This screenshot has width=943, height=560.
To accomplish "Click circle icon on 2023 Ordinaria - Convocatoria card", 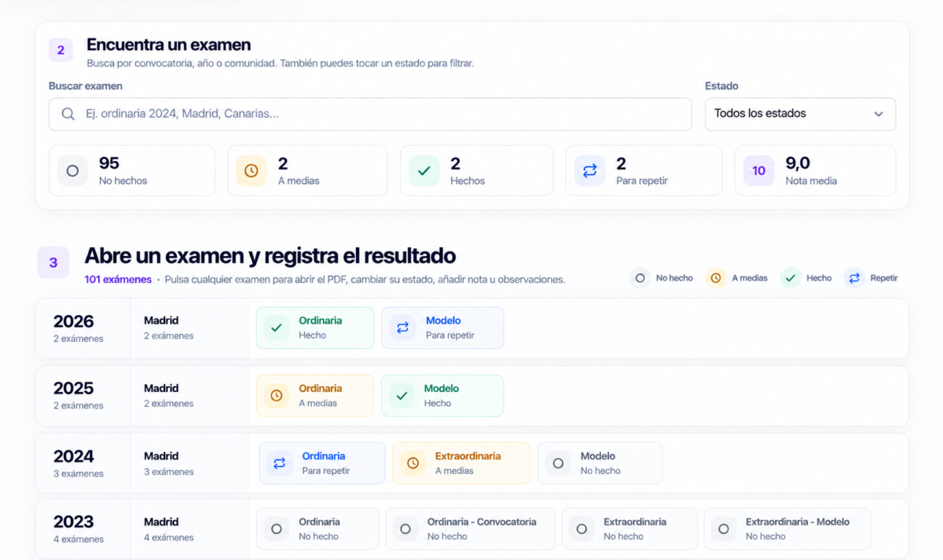I will 405,529.
